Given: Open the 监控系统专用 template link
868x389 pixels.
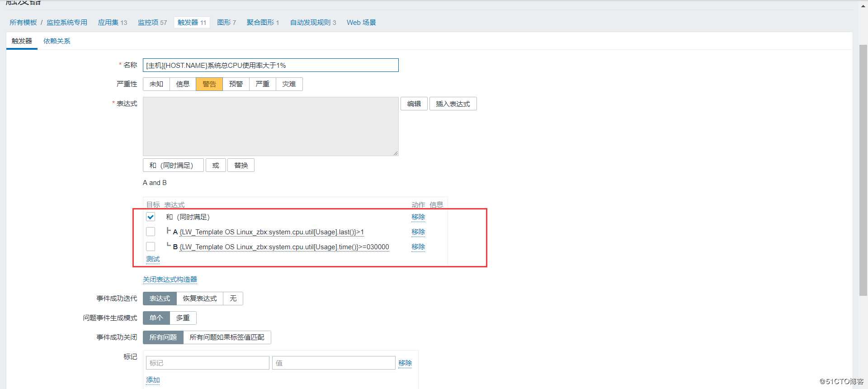Looking at the screenshot, I should (67, 23).
